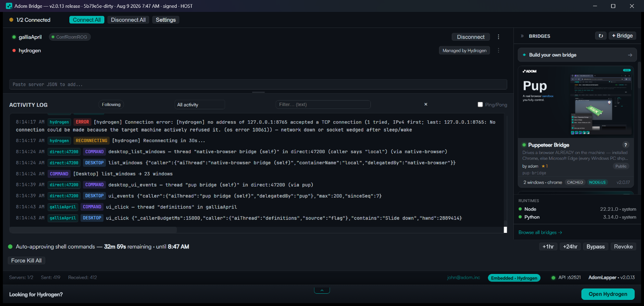Click the Public badge on Puppeteer Bridge
The width and height of the screenshot is (644, 306).
[621, 166]
